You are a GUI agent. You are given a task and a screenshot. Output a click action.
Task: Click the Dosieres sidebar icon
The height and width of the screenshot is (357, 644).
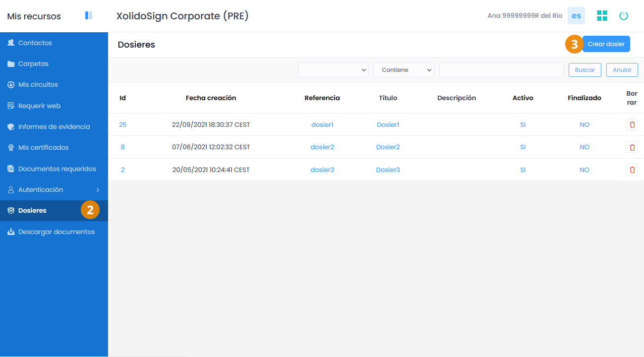click(x=11, y=211)
